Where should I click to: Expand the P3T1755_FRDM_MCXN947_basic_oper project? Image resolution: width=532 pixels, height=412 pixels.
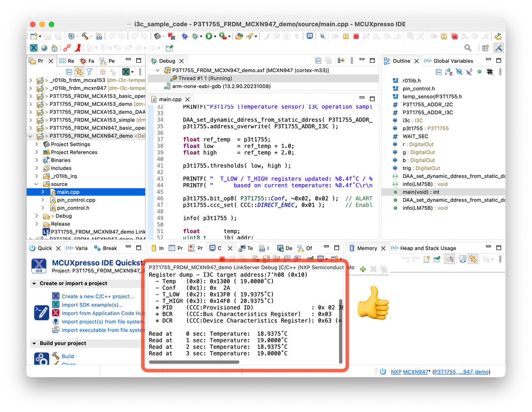[x=30, y=128]
